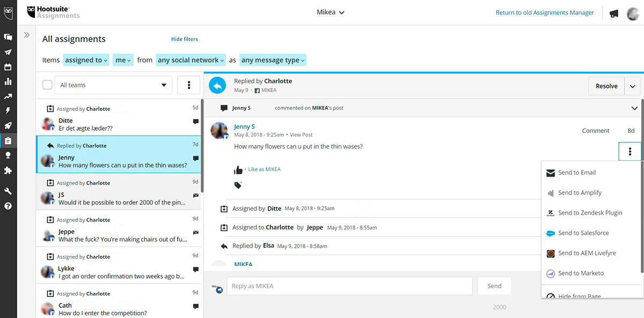Image resolution: width=644 pixels, height=318 pixels.
Task: Like Jenny S's comment as MIKEA
Action: (x=238, y=170)
